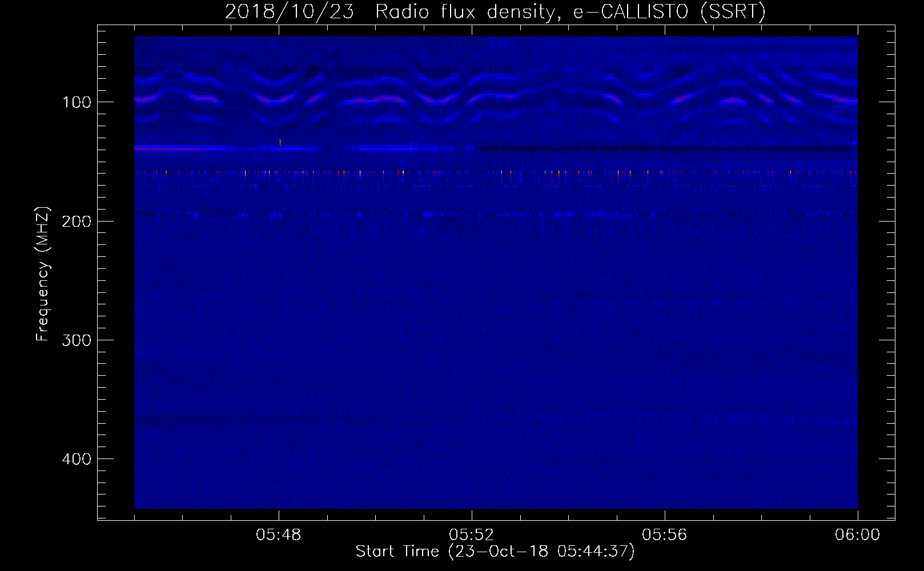This screenshot has height=571, width=924.
Task: Click the 'Frequency (MHZ)' y-axis label
Action: pyautogui.click(x=43, y=274)
